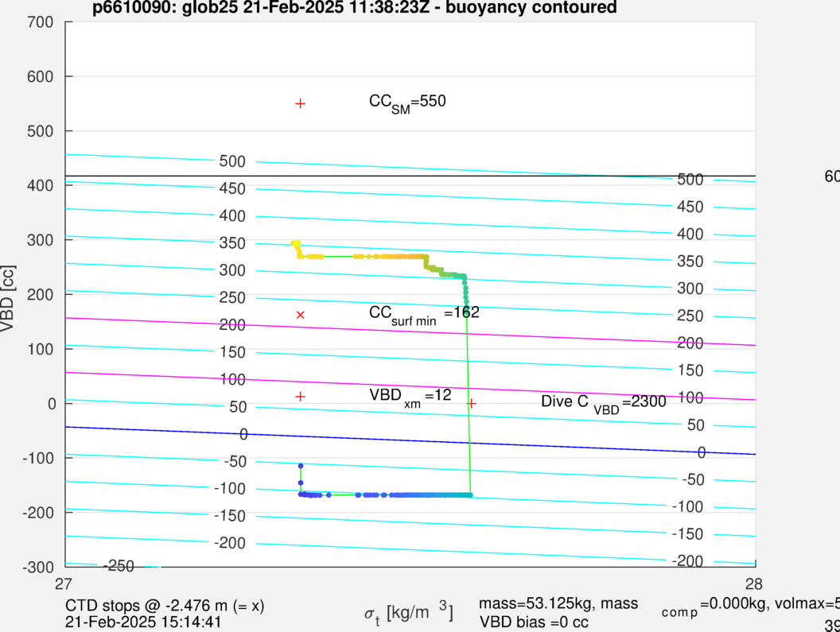Click the x-axis tick label 27
Screen dimensions: 840x632
pos(63,584)
